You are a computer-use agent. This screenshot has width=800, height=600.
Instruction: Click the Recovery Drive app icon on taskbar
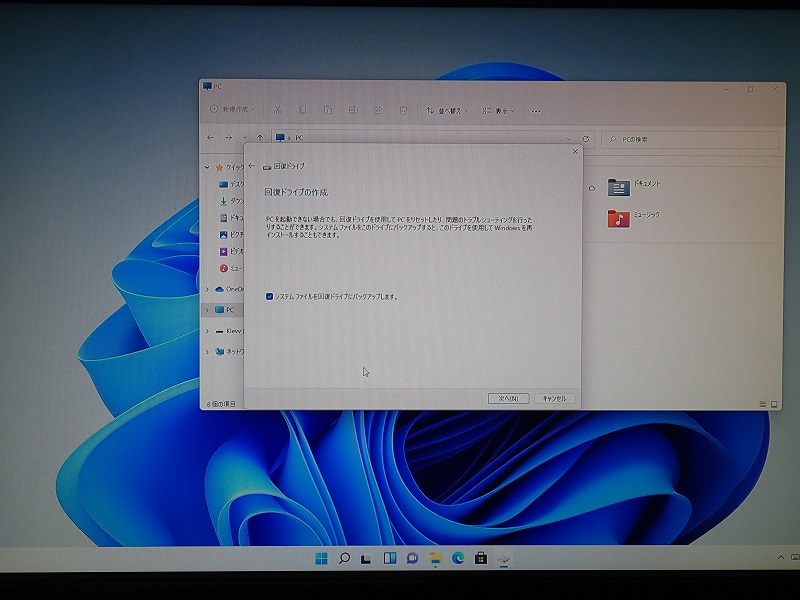tap(504, 559)
